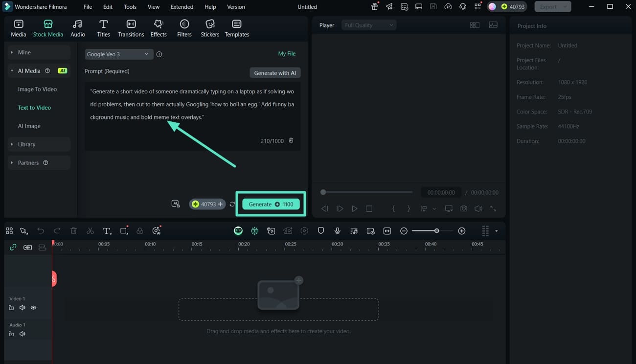Open the Edit menu
The width and height of the screenshot is (636, 364).
108,7
